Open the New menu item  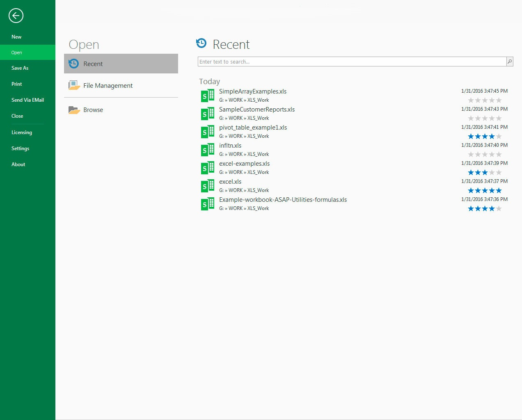[x=16, y=37]
